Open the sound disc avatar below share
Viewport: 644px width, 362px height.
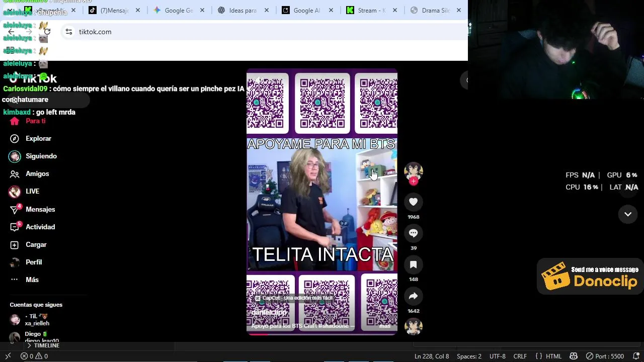[414, 326]
